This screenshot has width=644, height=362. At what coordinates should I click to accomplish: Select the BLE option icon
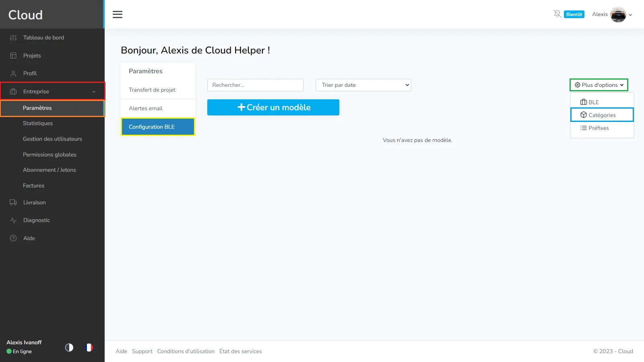[583, 102]
